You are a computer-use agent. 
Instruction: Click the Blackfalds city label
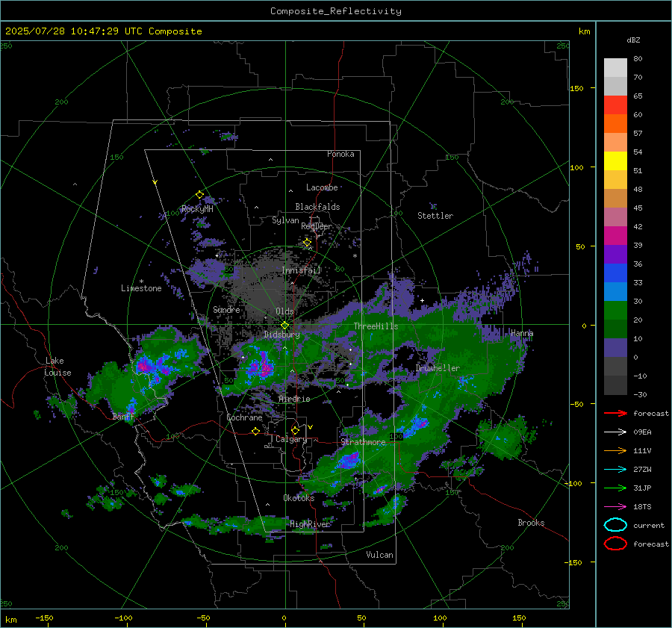point(317,207)
